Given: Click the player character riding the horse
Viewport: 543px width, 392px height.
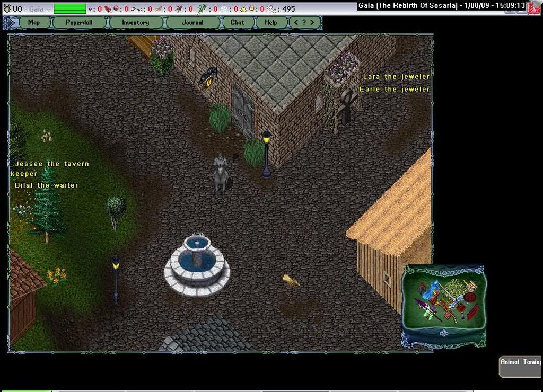Looking at the screenshot, I should [x=221, y=175].
